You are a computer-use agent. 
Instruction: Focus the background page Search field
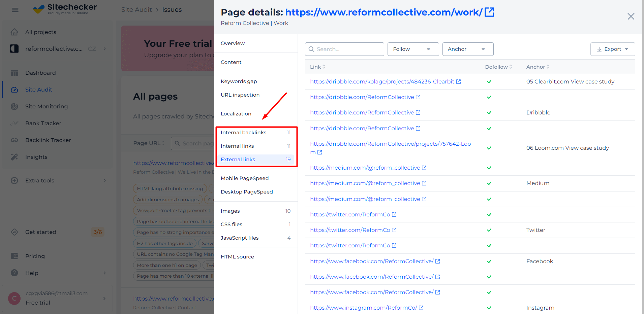pyautogui.click(x=192, y=143)
